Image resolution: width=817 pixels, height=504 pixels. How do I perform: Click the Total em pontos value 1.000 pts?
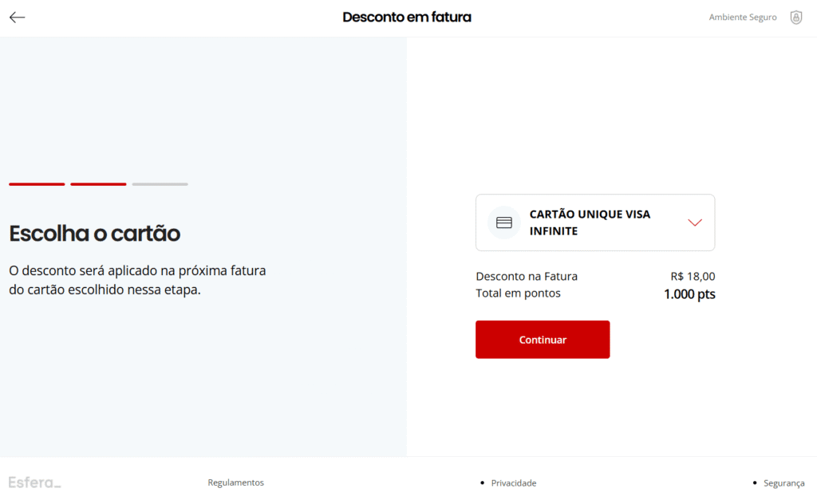coord(689,294)
